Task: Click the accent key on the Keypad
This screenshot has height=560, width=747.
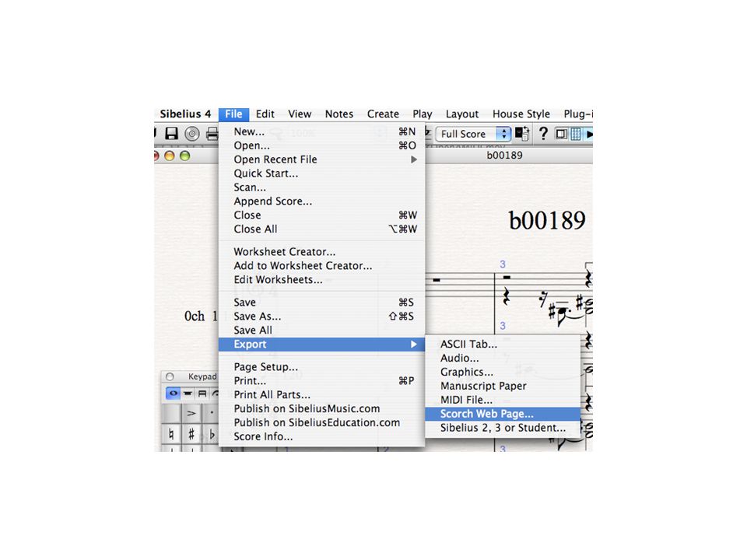Action: [x=191, y=413]
